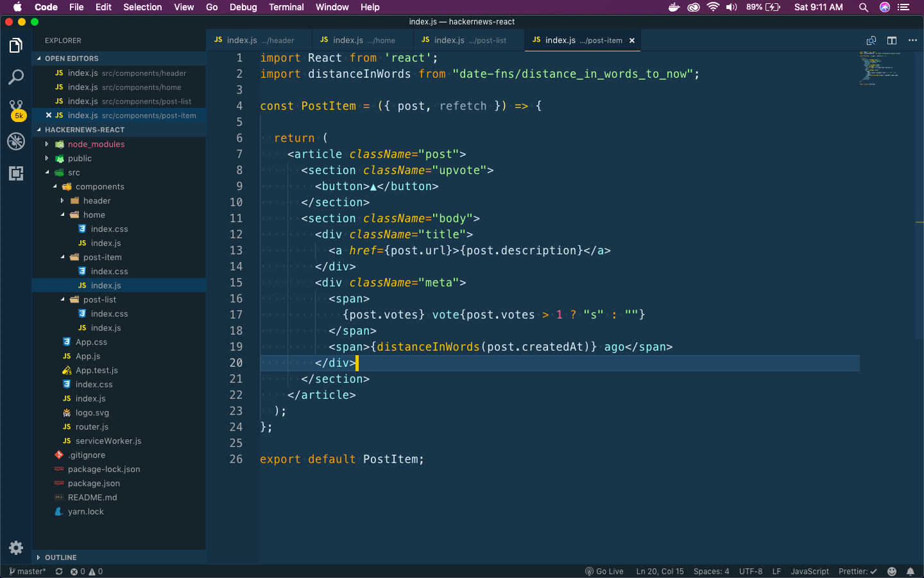Open the Siri icon in menu bar
Image resolution: width=924 pixels, height=578 pixels.
[885, 7]
